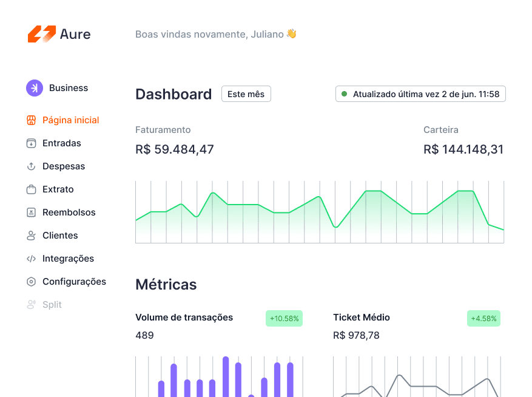Open the Volume de transações metric link

coord(184,317)
